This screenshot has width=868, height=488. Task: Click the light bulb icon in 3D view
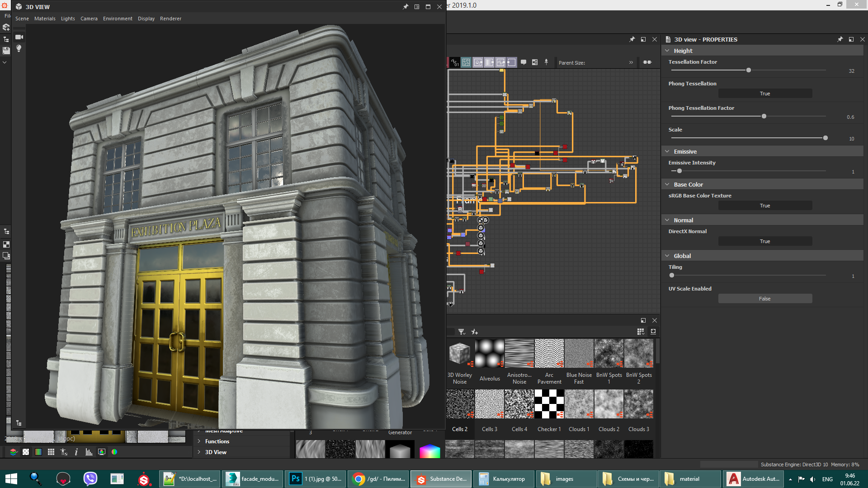point(19,48)
